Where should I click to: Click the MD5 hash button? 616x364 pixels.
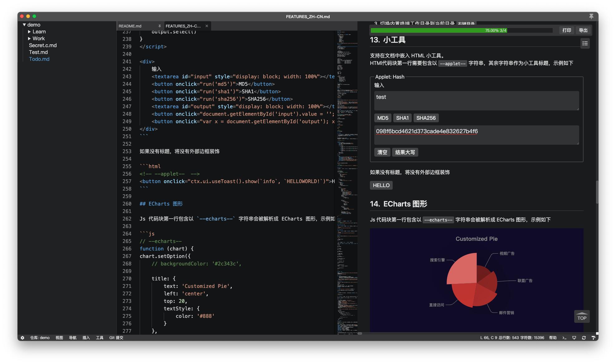click(x=383, y=118)
